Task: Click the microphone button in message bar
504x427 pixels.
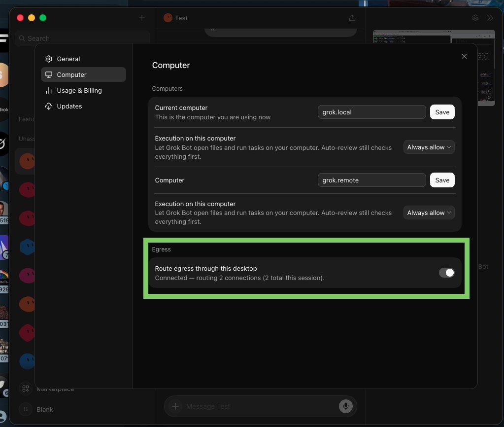Action: (x=345, y=406)
